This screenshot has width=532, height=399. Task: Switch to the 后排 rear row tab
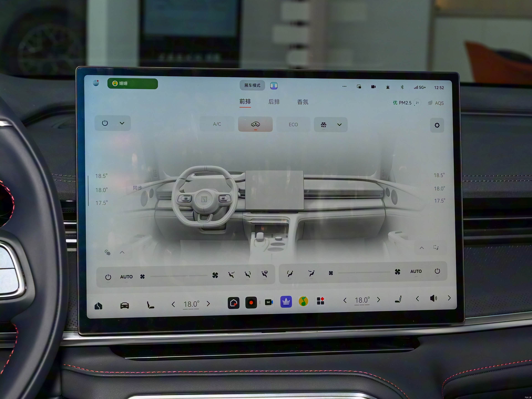tap(274, 102)
